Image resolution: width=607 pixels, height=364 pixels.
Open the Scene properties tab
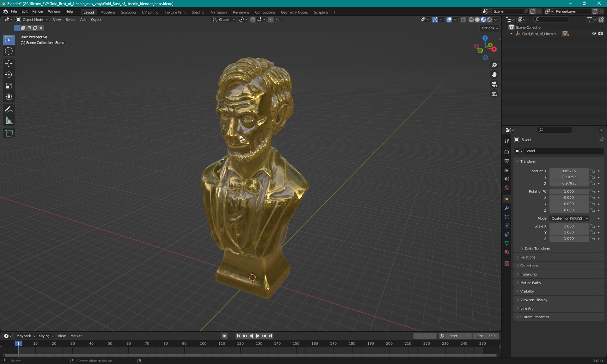pyautogui.click(x=507, y=179)
